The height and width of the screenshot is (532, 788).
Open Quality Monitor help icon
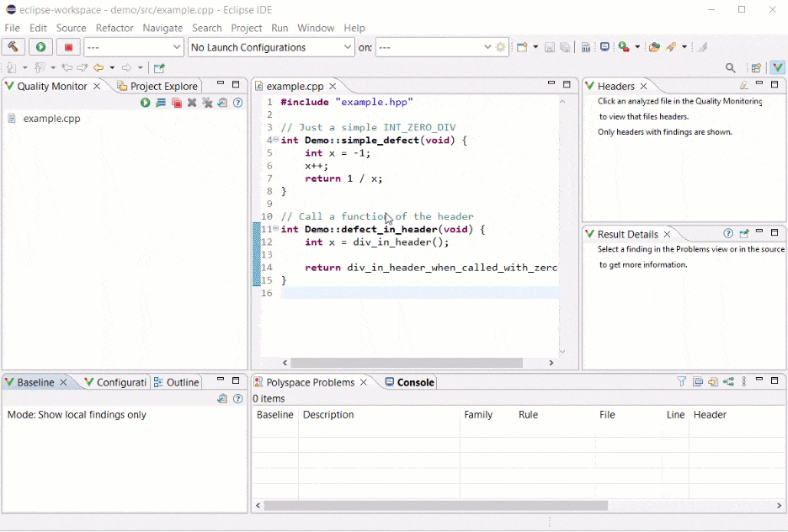pyautogui.click(x=238, y=103)
